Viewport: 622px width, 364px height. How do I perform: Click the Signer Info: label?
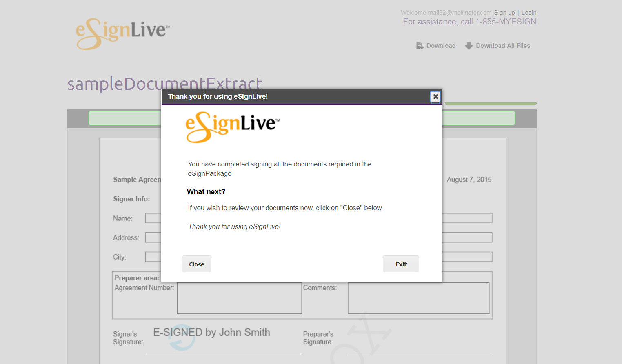131,199
